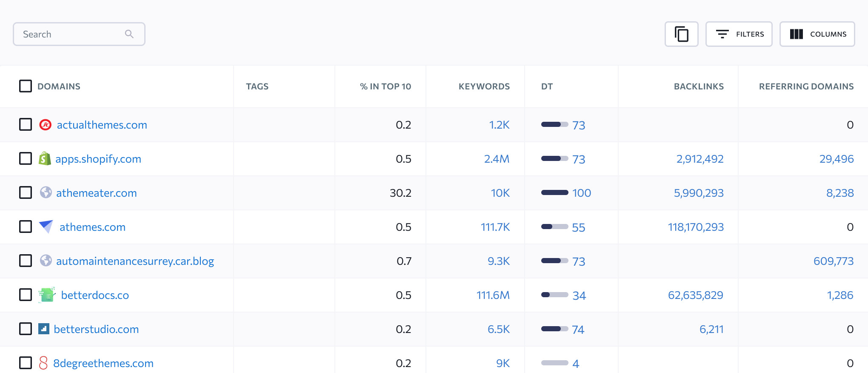The image size is (868, 373).
Task: Click the magnifier icon in Search
Action: coord(129,34)
